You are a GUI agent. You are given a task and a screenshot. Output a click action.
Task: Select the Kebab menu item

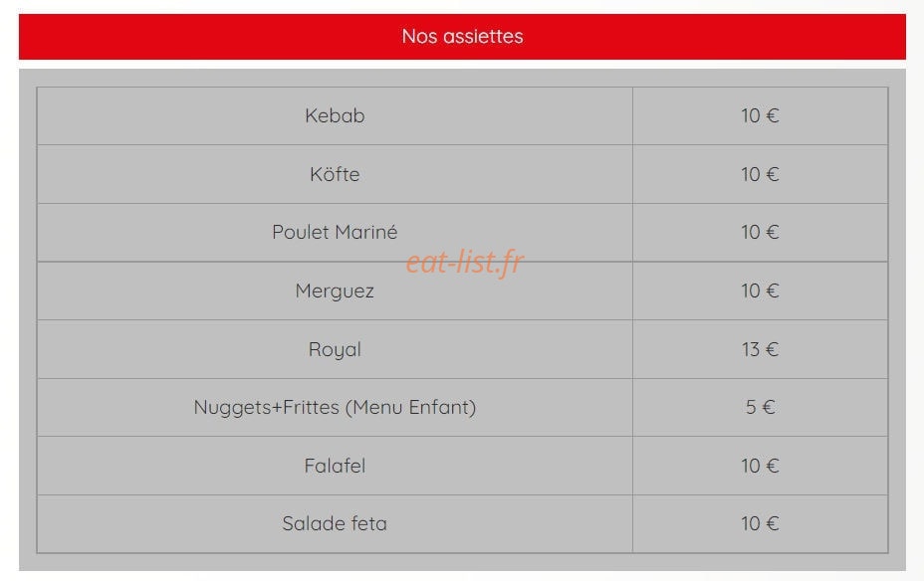pos(335,115)
